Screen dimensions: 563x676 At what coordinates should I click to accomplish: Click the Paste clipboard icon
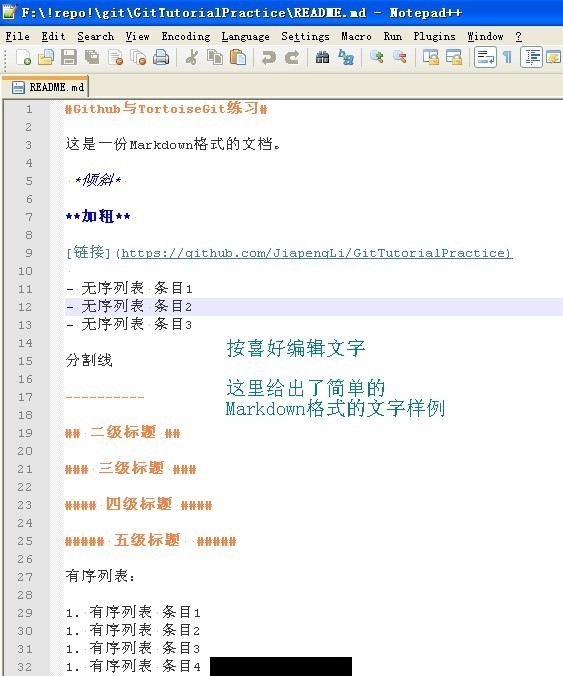point(238,57)
